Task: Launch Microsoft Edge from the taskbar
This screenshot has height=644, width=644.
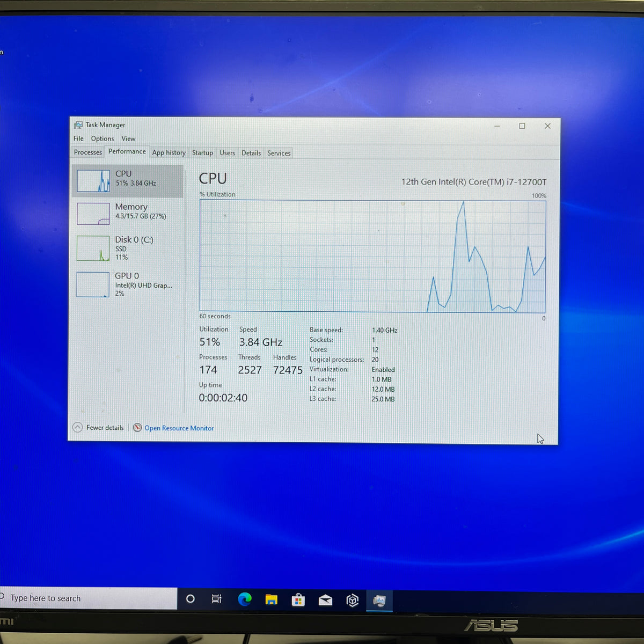Action: (x=245, y=599)
